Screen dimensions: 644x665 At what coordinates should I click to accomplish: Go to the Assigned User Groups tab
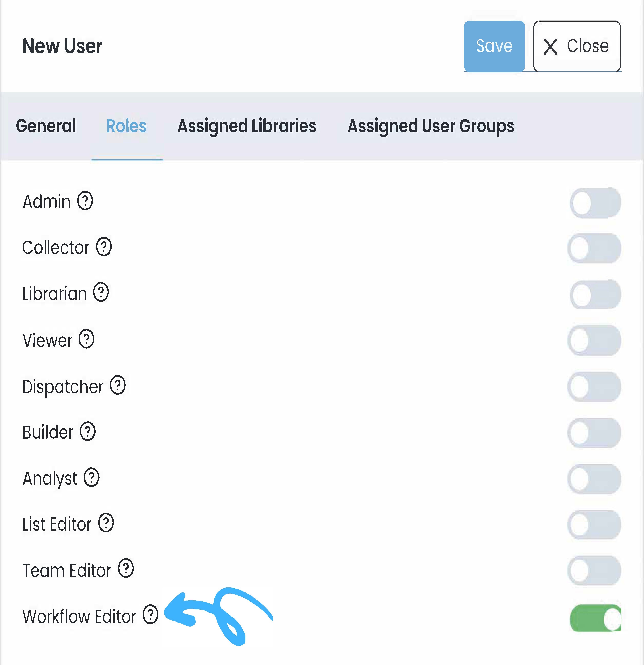click(x=431, y=126)
